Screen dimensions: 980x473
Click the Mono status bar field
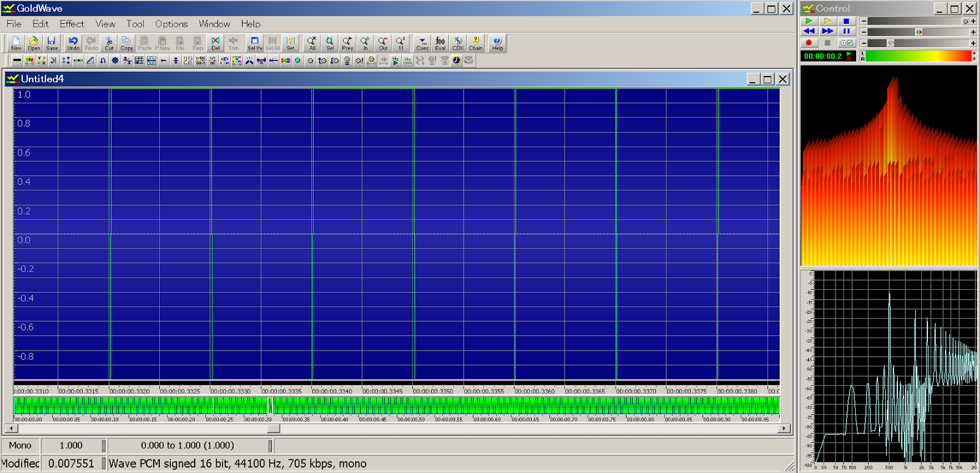20,445
